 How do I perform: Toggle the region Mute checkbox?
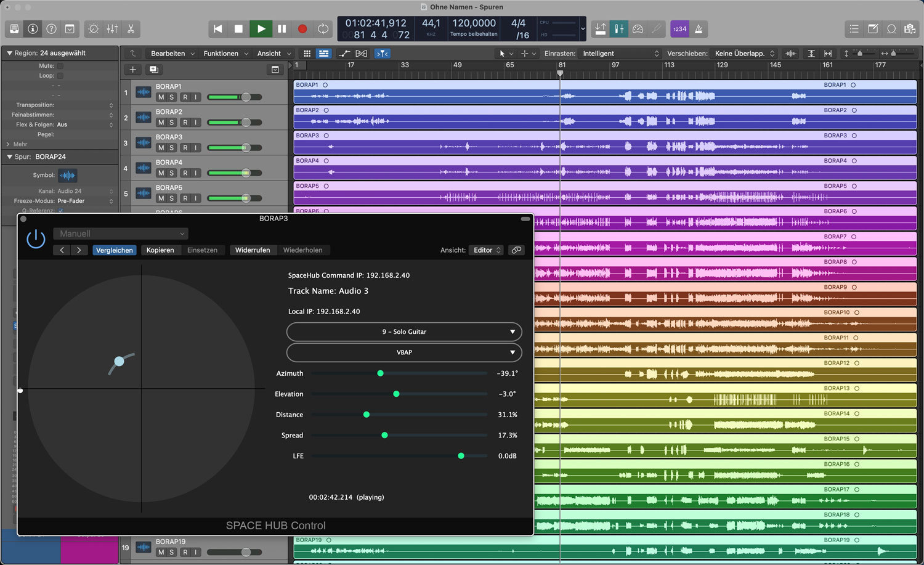tap(60, 65)
